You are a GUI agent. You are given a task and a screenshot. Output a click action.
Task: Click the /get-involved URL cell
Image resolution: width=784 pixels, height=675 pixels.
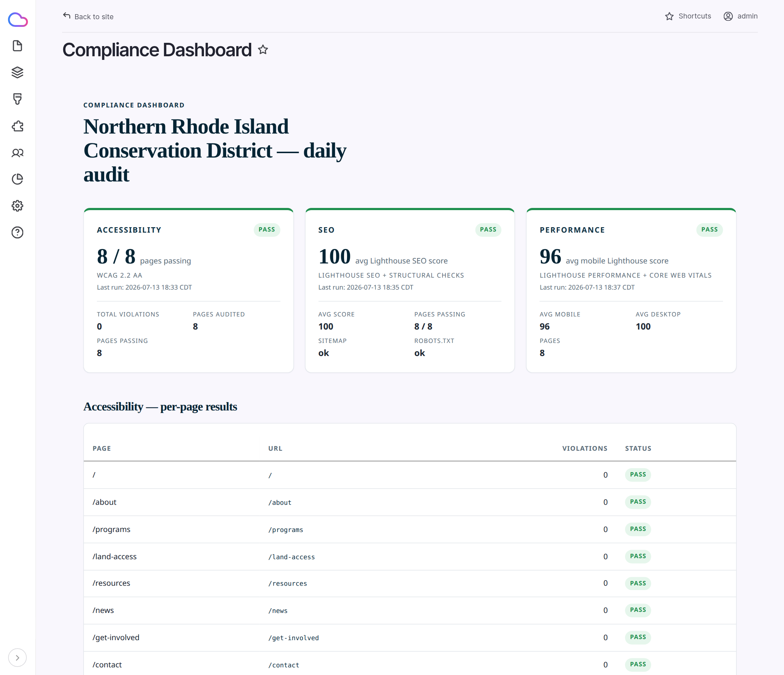click(x=294, y=638)
